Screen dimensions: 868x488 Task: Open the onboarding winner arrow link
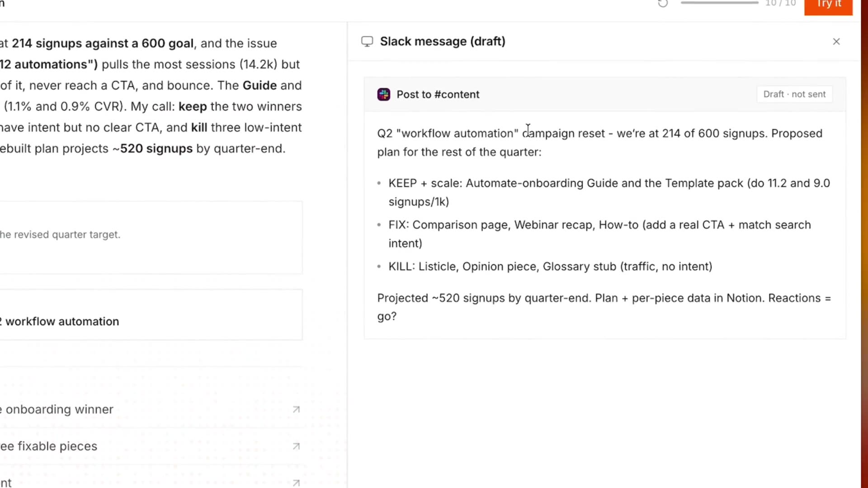296,409
